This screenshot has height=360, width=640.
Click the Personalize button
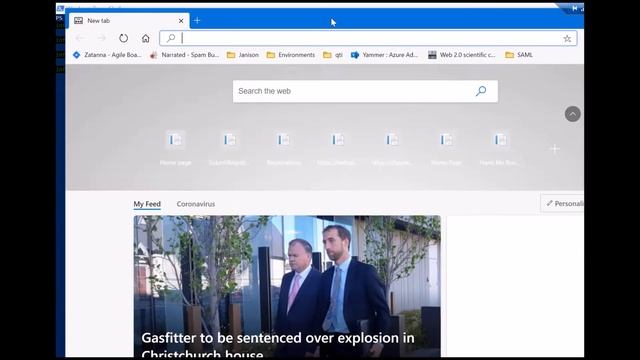(x=563, y=203)
